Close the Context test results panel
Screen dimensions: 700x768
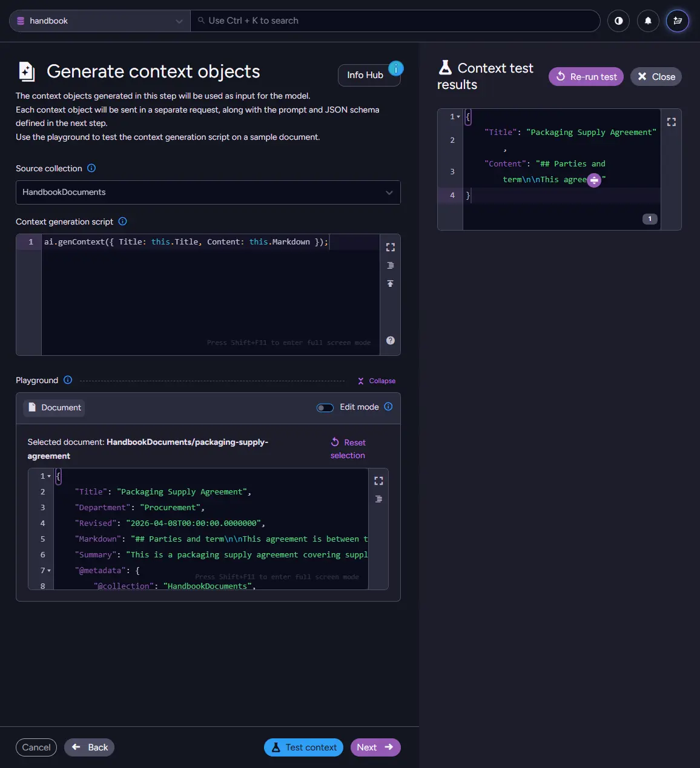coord(656,77)
